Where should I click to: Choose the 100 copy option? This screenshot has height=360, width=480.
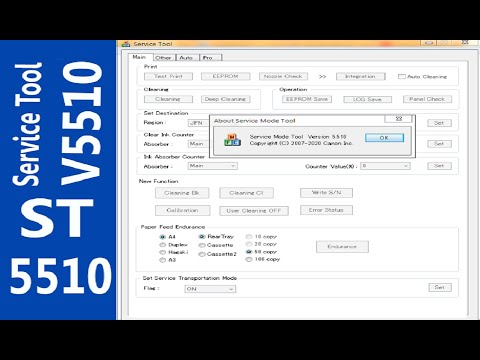(249, 259)
